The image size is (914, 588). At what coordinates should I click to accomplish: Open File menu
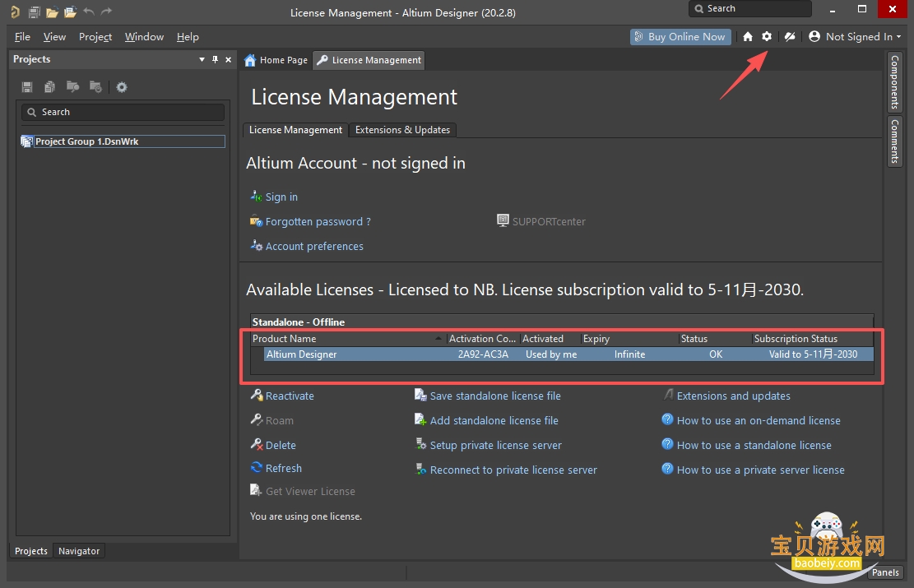click(x=22, y=37)
